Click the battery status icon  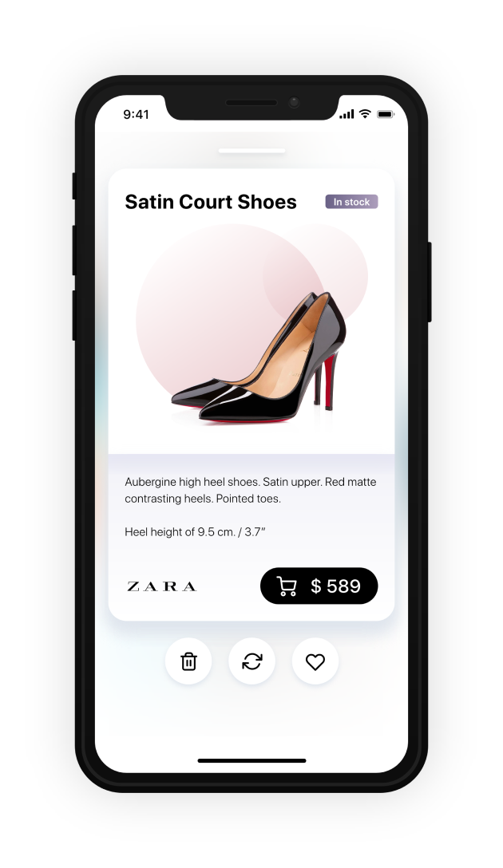coord(386,114)
